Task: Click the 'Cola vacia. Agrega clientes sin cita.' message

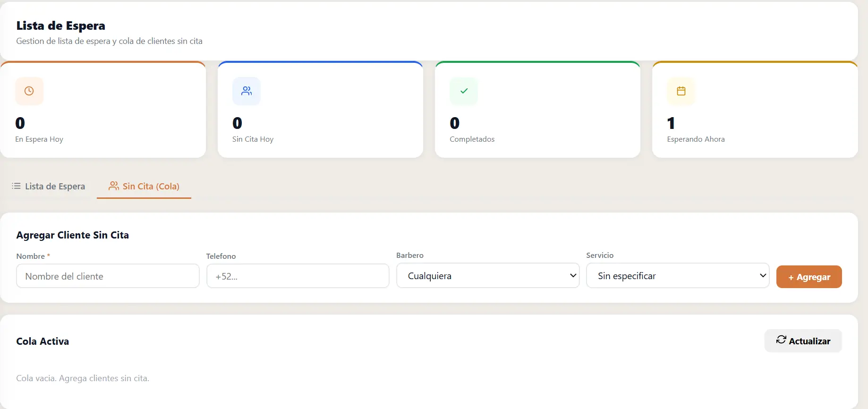Action: pyautogui.click(x=83, y=378)
